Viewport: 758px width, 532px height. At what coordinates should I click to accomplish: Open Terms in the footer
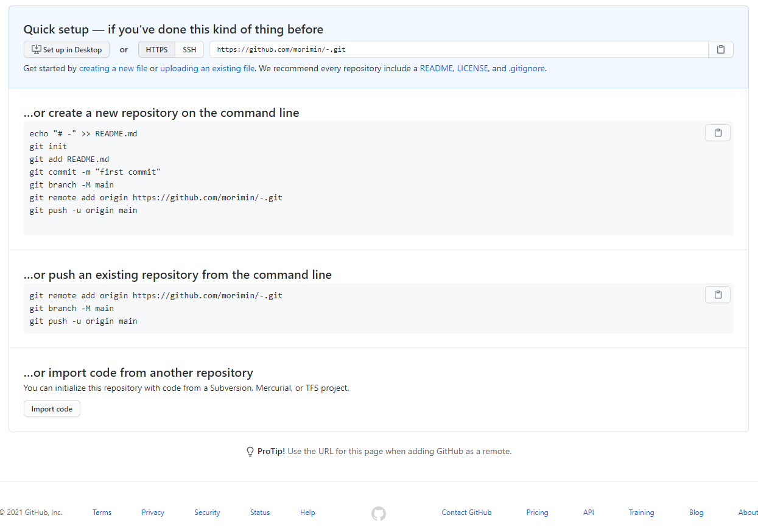pos(102,513)
